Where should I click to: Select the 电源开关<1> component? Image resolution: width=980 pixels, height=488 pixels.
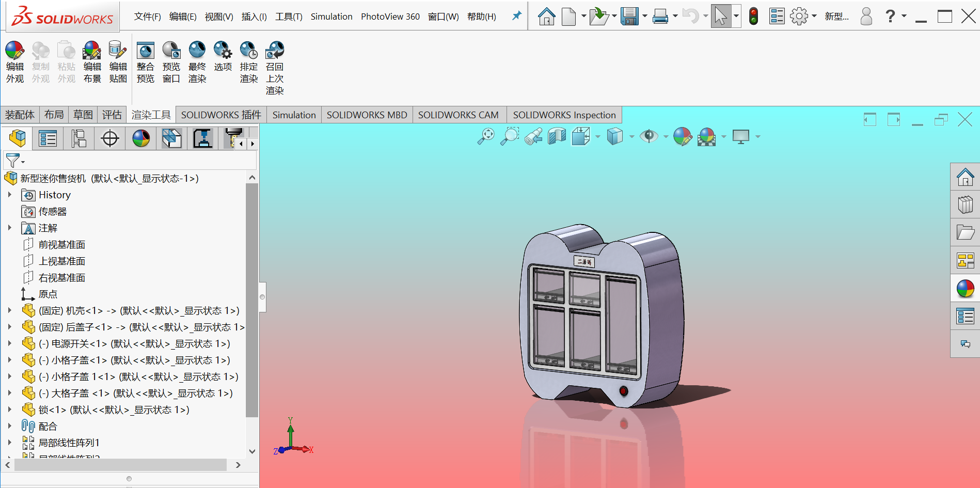[78, 343]
